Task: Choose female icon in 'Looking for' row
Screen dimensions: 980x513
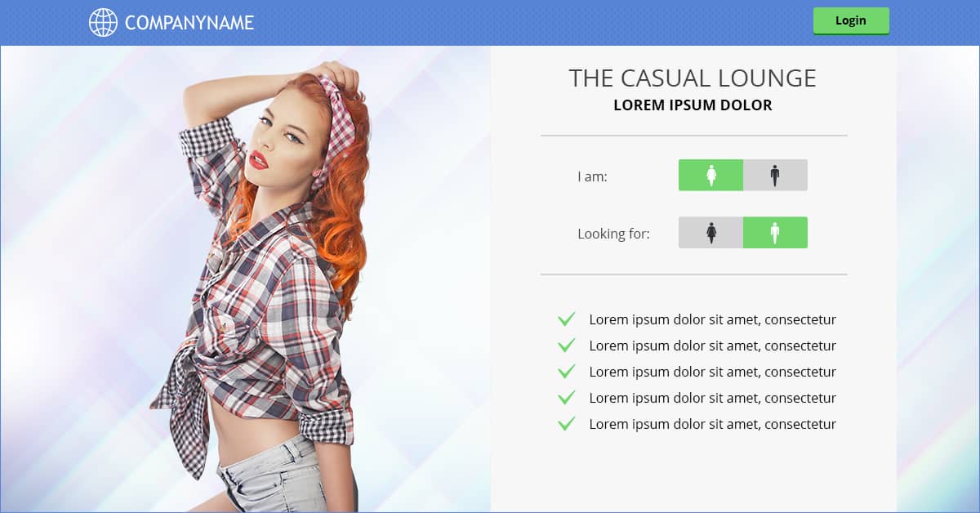Action: (710, 233)
